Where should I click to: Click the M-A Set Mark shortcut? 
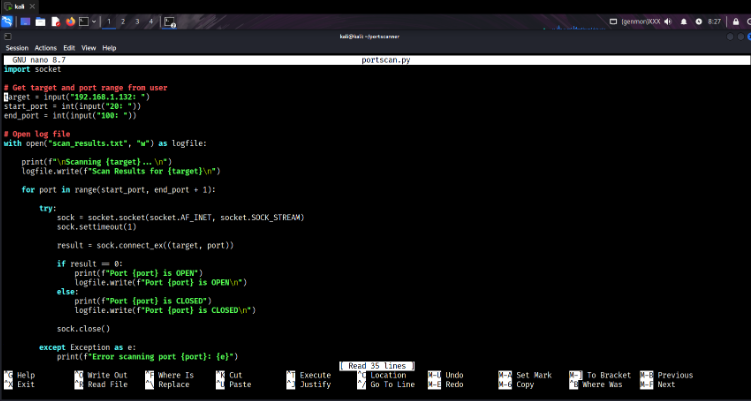click(525, 375)
